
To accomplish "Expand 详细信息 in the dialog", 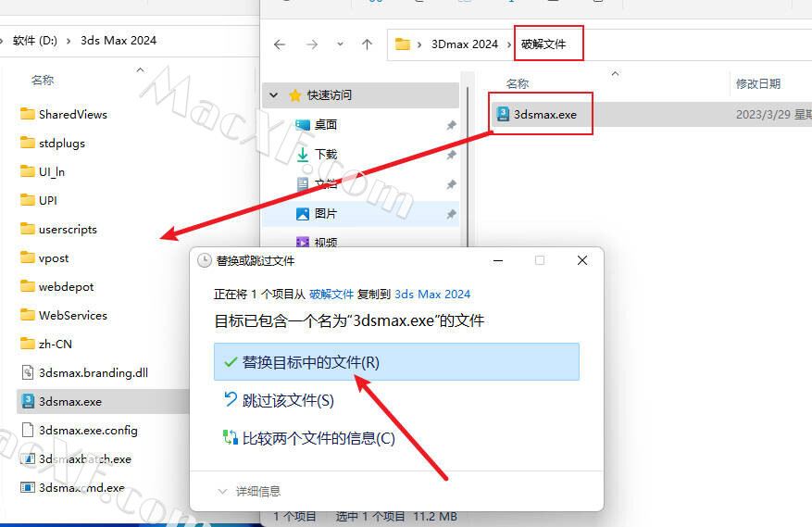I will click(x=250, y=491).
